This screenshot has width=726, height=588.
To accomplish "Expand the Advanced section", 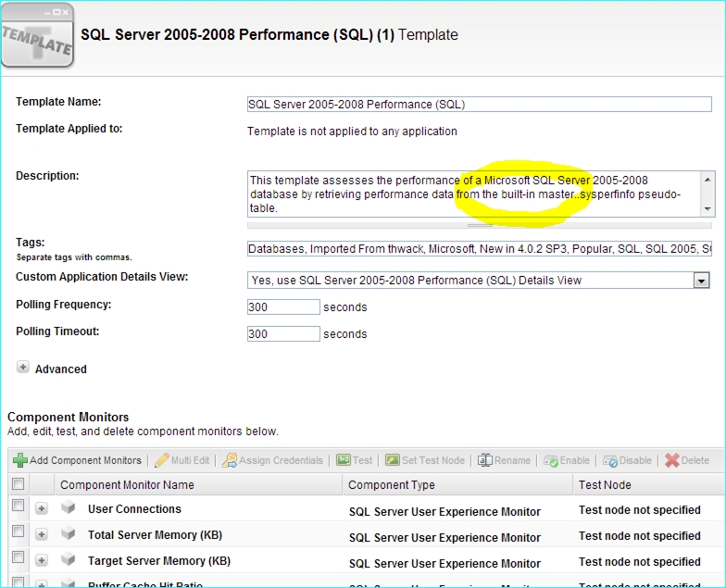I will pyautogui.click(x=22, y=367).
